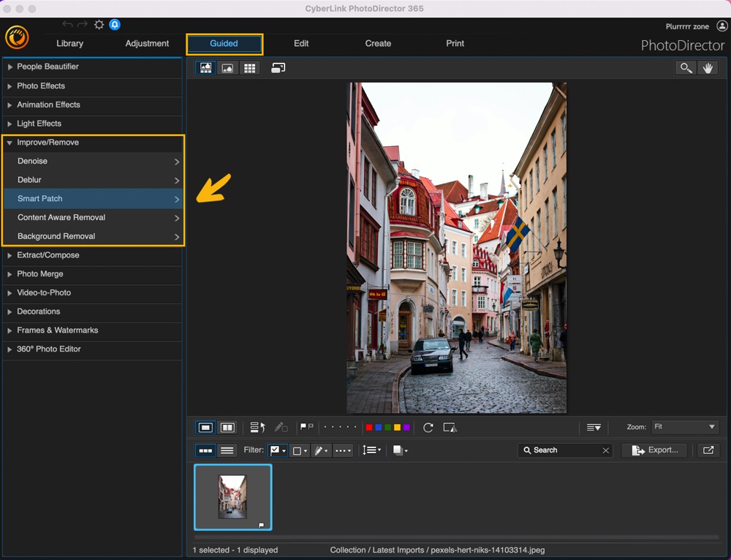Select the street photo thumbnail
Viewport: 731px width, 560px height.
232,497
